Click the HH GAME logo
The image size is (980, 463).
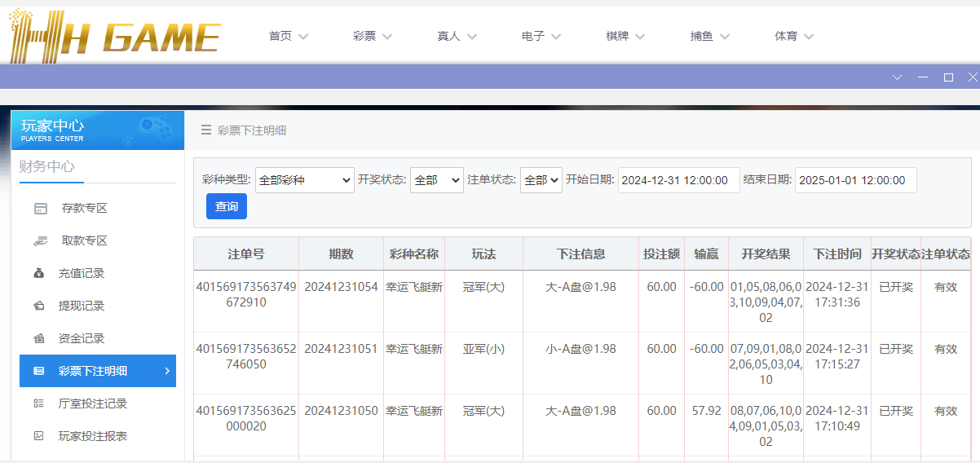(x=114, y=36)
